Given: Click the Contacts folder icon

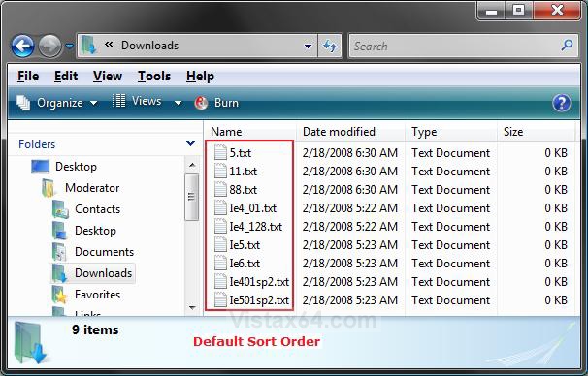Looking at the screenshot, I should tap(60, 209).
